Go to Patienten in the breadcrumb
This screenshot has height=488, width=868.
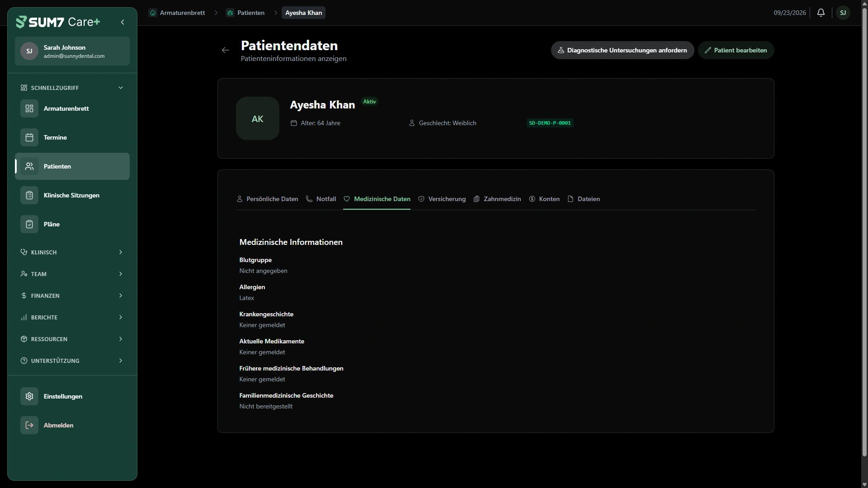pyautogui.click(x=246, y=13)
